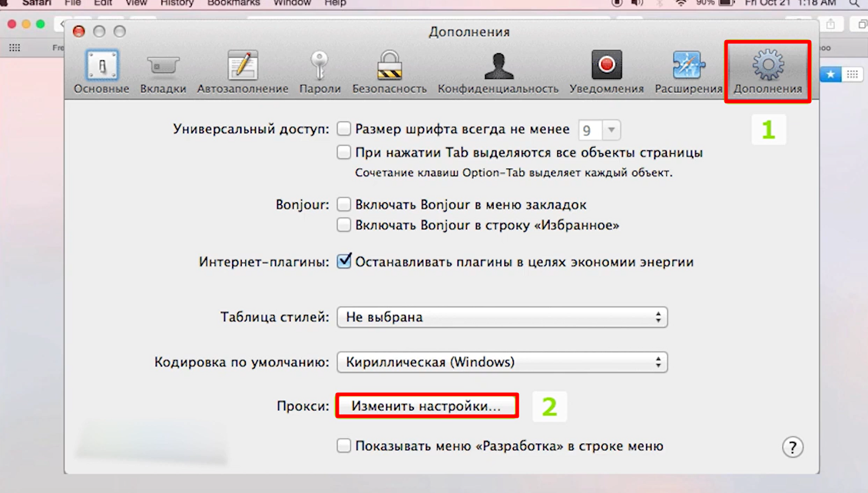This screenshot has height=493, width=868.
Task: Open Safari top sites grid icon
Action: pos(852,74)
